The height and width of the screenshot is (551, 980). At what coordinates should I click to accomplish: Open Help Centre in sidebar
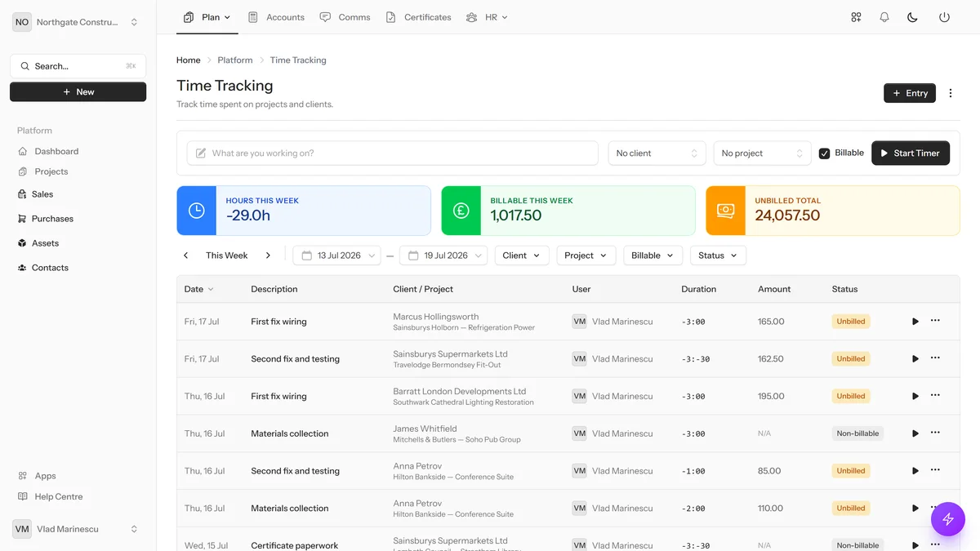[x=51, y=496]
